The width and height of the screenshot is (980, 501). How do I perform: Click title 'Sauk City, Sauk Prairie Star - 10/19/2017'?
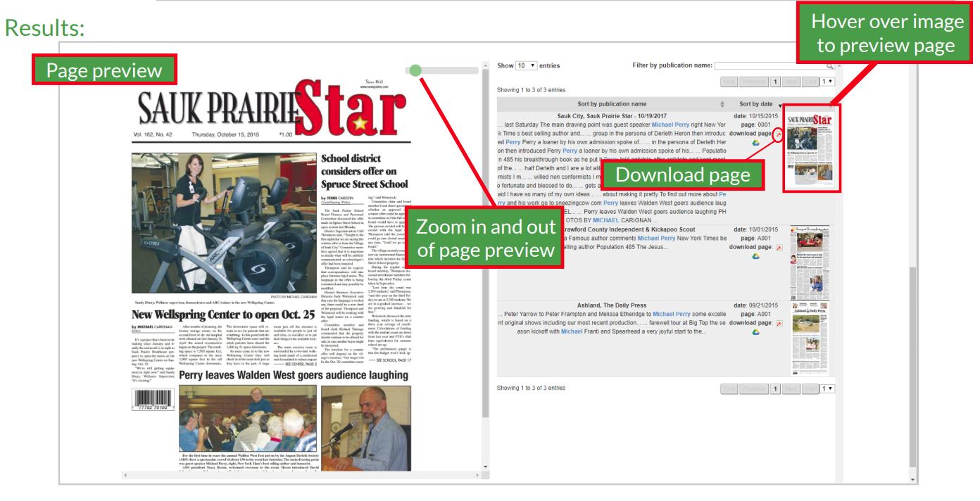[x=612, y=115]
